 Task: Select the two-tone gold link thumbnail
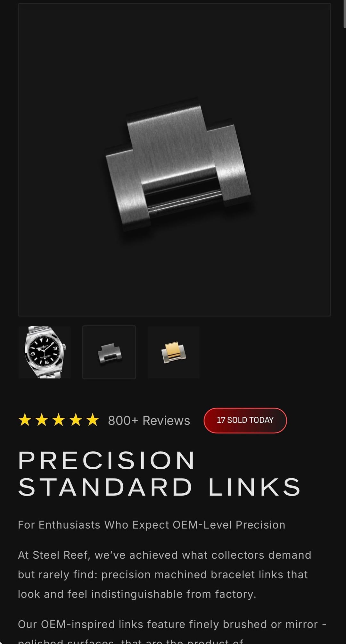click(x=174, y=352)
